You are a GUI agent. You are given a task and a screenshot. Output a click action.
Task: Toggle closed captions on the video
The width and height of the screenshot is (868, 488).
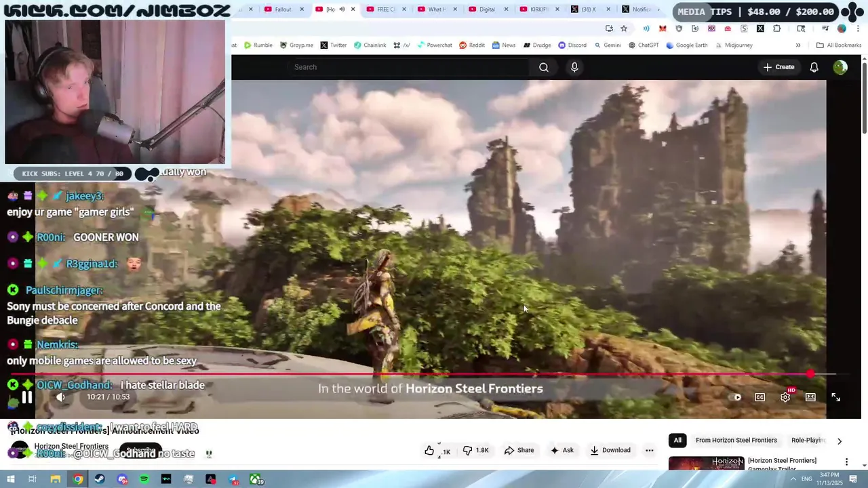[x=759, y=397]
